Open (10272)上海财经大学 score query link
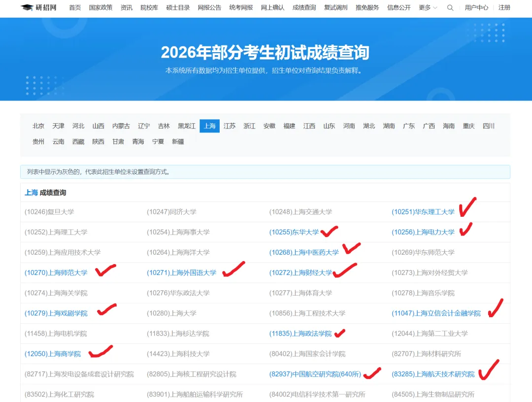Screen dimensions: 532x402 [300, 273]
